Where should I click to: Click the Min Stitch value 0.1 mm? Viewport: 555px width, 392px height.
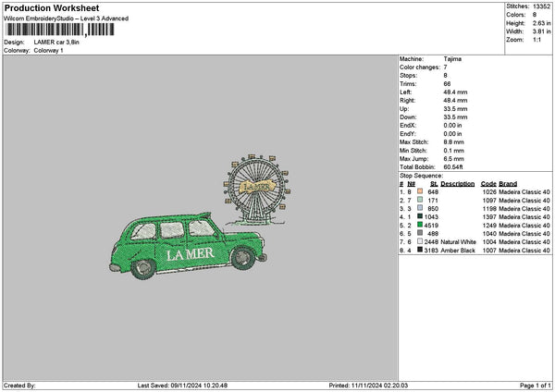tap(454, 151)
